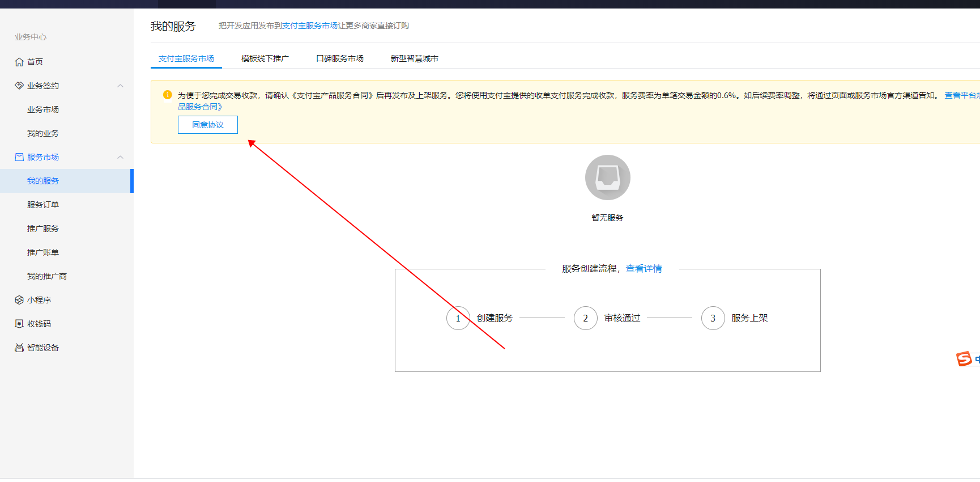Click step 1 circle for 创建服务

coord(458,318)
